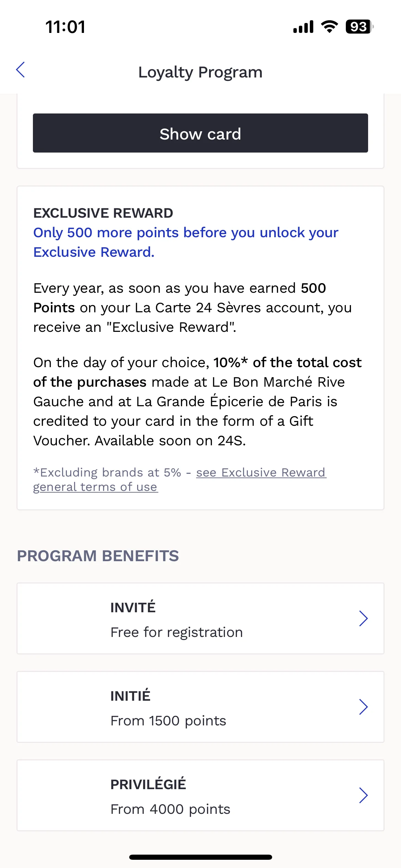Expand the INITIÉ tier chevron
The width and height of the screenshot is (401, 868).
363,707
